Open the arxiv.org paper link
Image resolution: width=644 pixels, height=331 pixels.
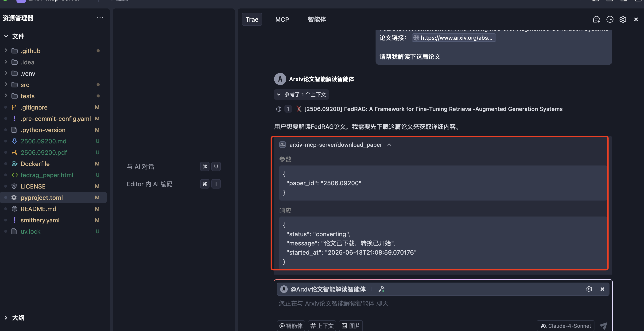(454, 38)
